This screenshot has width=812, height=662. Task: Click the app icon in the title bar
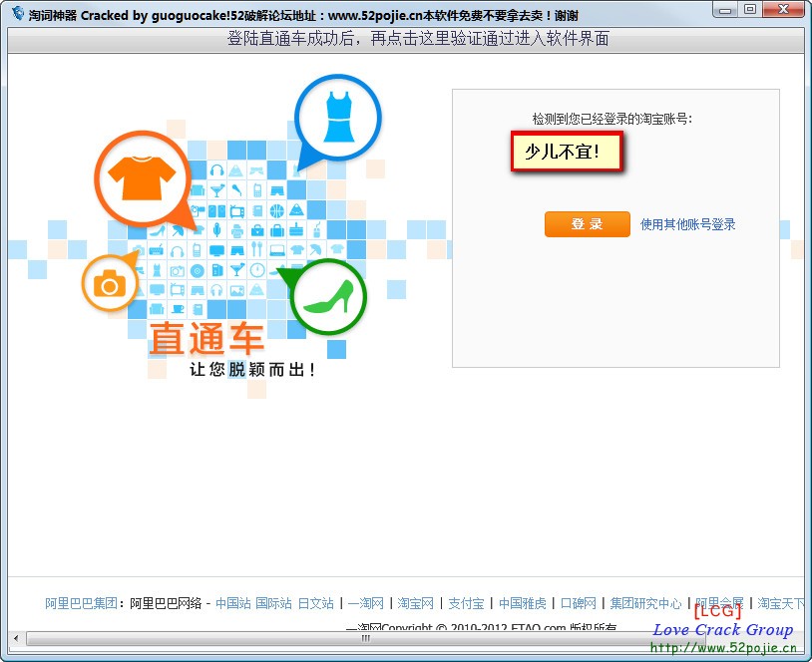[18, 13]
